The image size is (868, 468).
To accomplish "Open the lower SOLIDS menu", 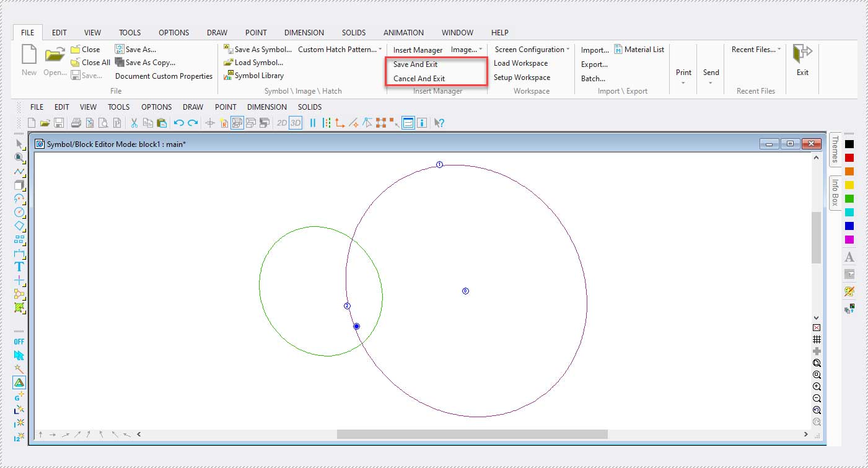I will click(x=310, y=107).
